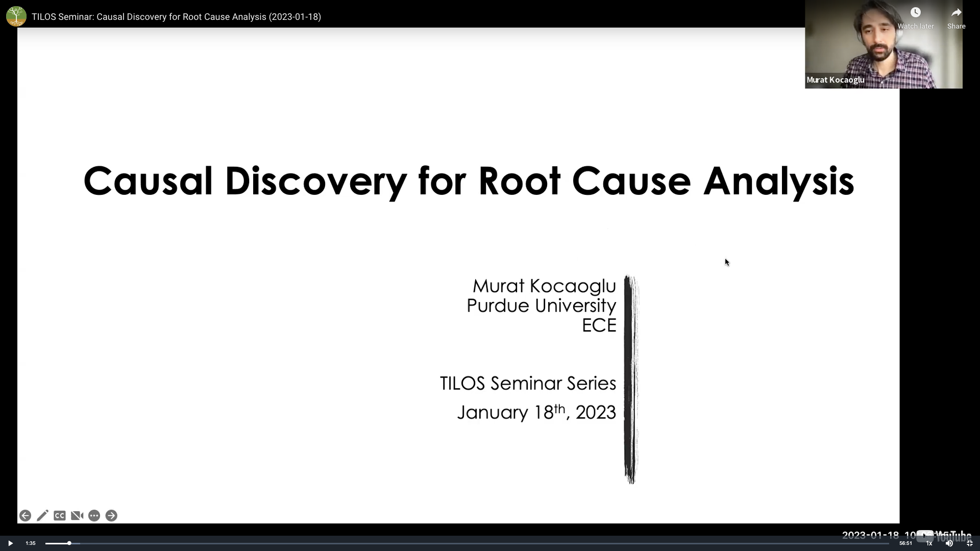
Task: Click the 56:51 duration display
Action: tap(905, 543)
